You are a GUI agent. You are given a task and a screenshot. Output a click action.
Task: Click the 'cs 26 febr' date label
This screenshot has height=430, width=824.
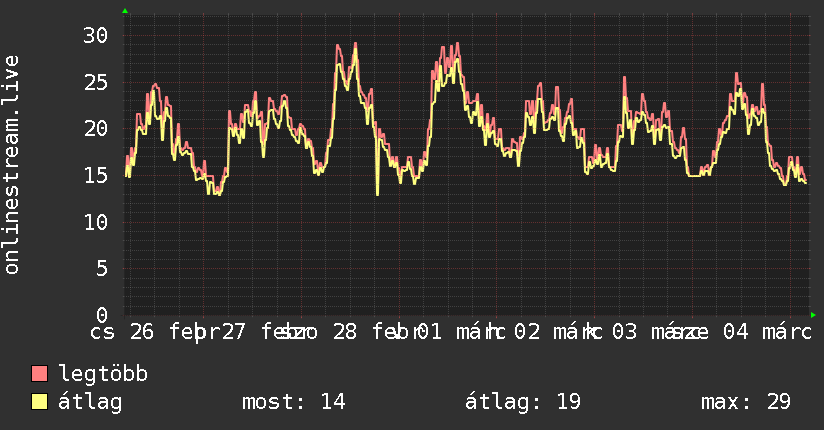[155, 332]
